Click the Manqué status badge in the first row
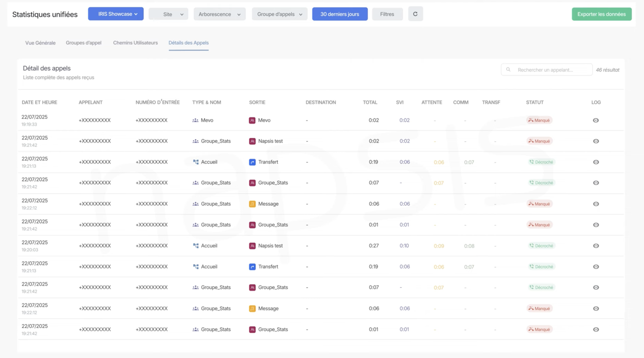 [x=539, y=120]
